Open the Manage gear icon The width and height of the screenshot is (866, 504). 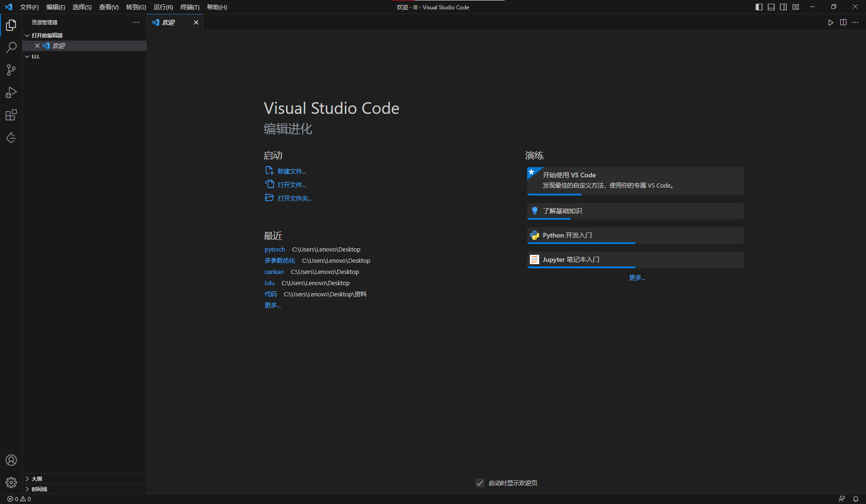tap(11, 483)
